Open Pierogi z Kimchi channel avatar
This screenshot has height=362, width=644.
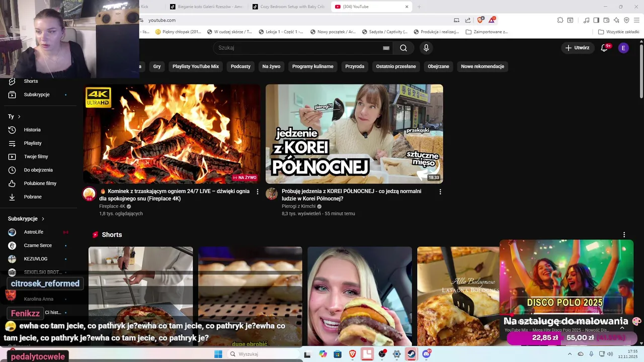click(x=272, y=194)
